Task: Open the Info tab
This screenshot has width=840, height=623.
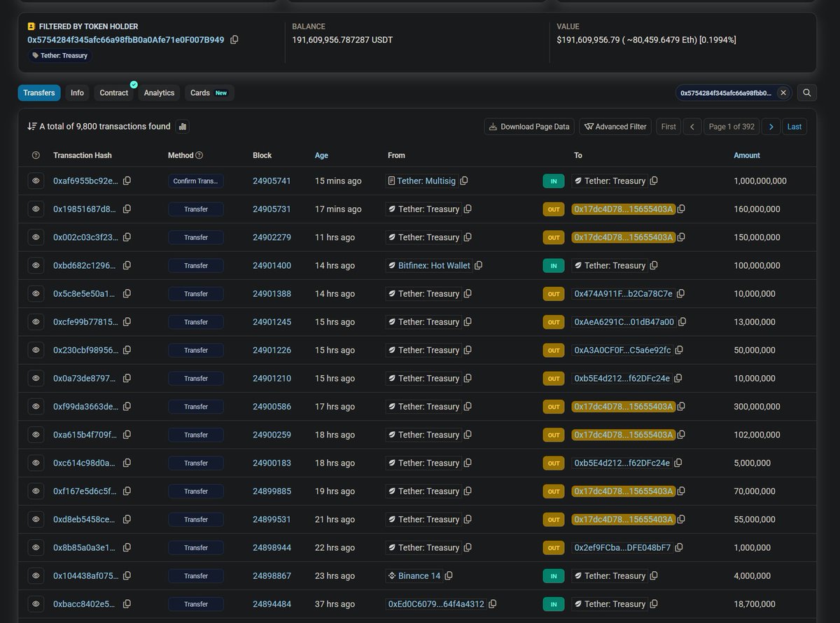Action: point(77,92)
